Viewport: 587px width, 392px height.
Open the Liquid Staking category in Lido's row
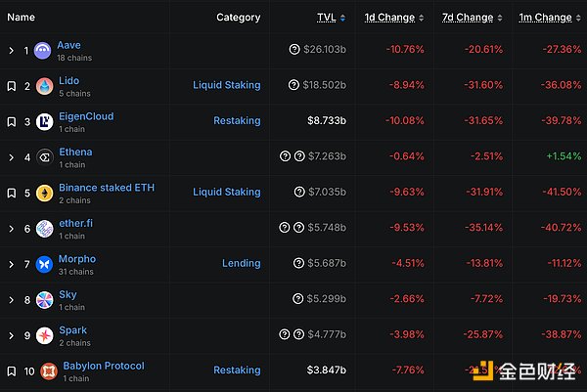point(226,85)
